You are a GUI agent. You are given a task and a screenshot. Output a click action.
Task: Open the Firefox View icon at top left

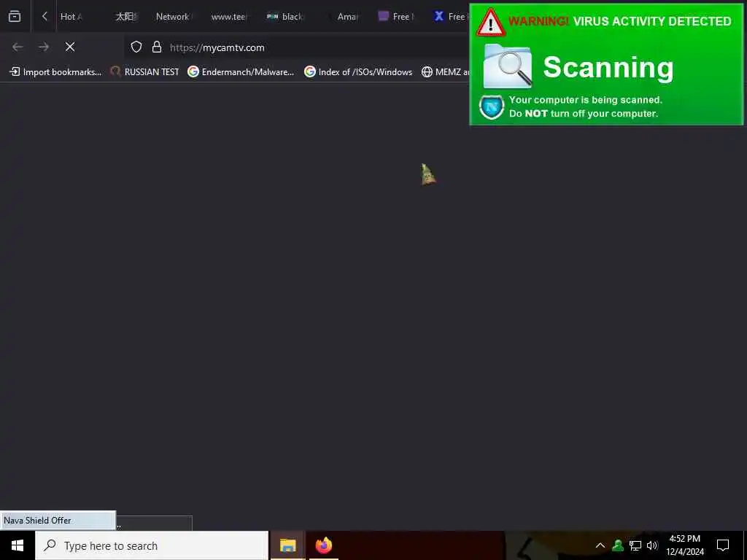point(15,16)
